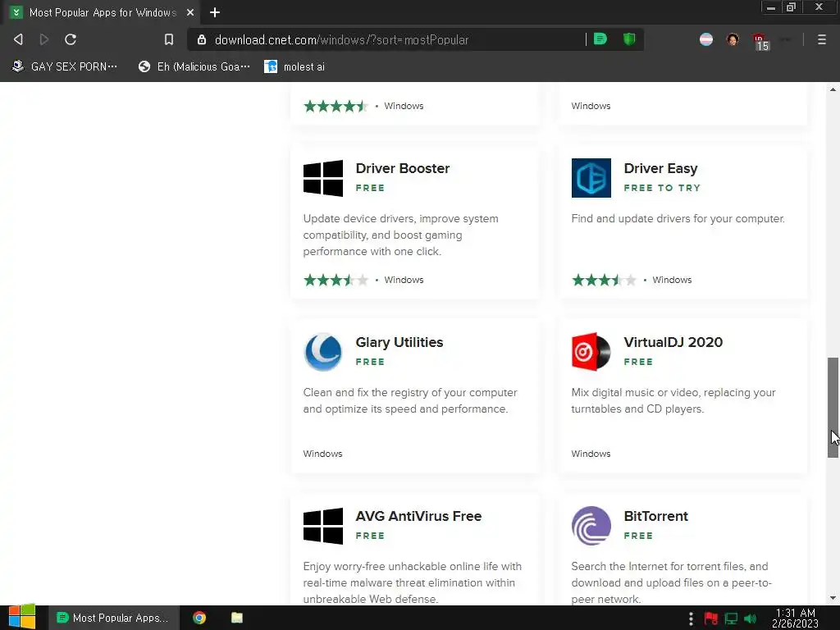Open File Explorer from the taskbar
The image size is (840, 630).
[237, 618]
